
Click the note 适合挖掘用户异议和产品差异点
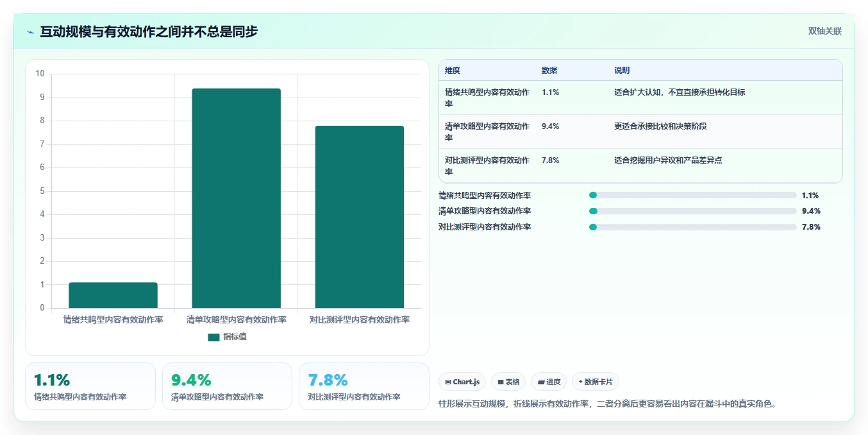click(668, 160)
